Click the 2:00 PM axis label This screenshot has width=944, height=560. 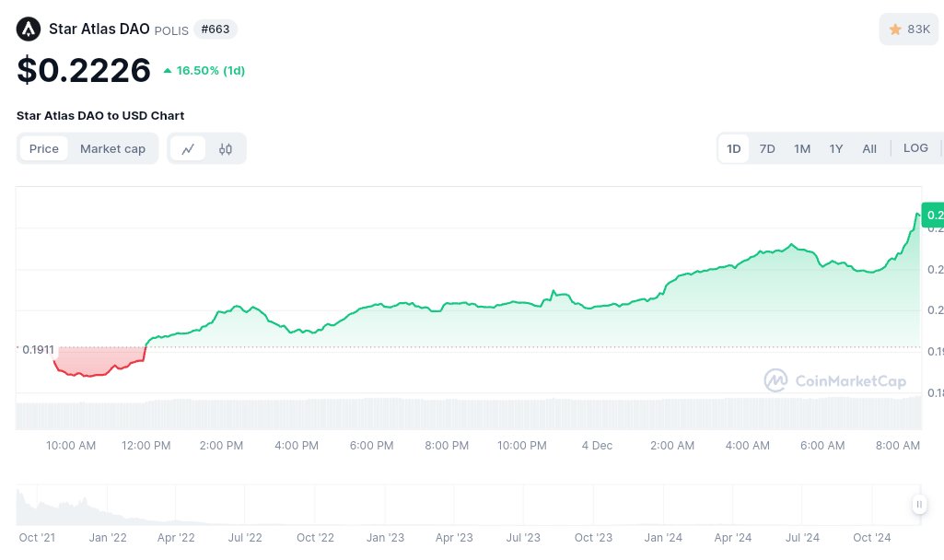point(222,446)
